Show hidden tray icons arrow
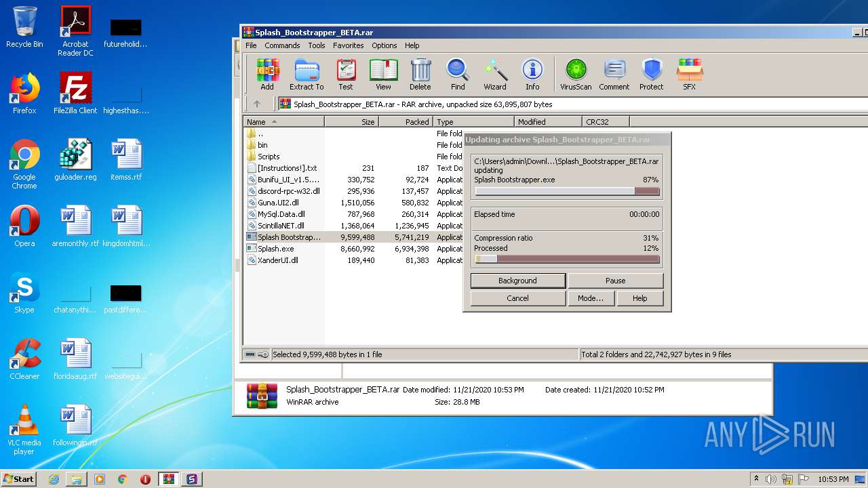 [x=756, y=479]
